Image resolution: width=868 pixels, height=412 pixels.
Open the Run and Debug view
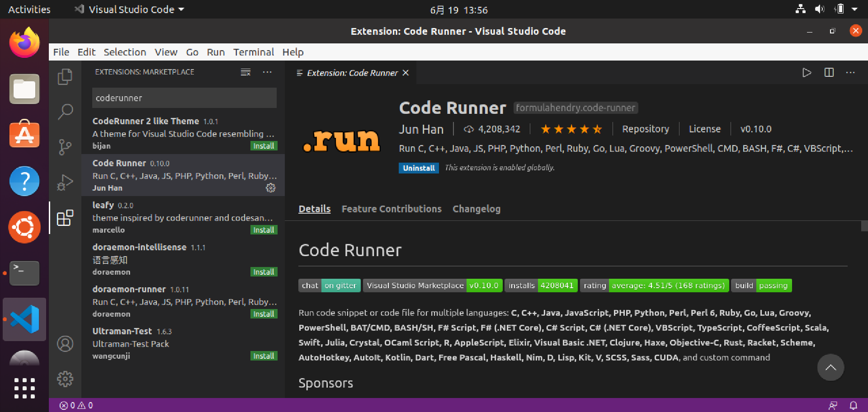(65, 183)
